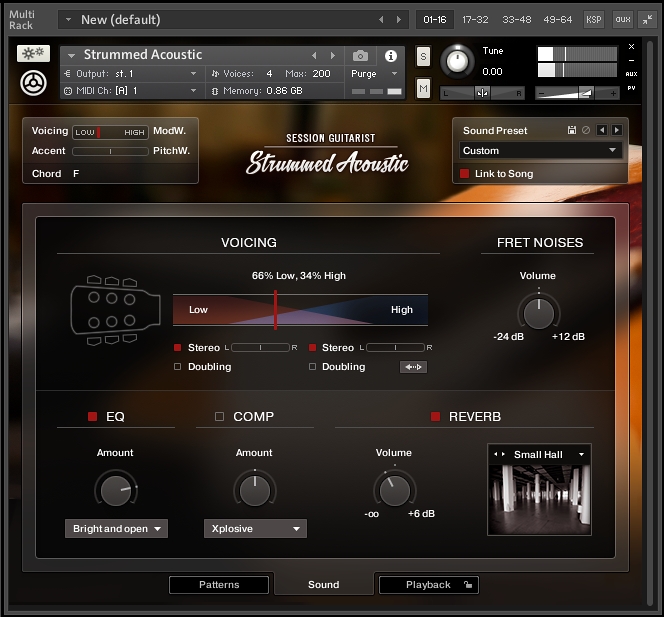Open the snapshot camera icon
This screenshot has width=664, height=617.
[360, 55]
